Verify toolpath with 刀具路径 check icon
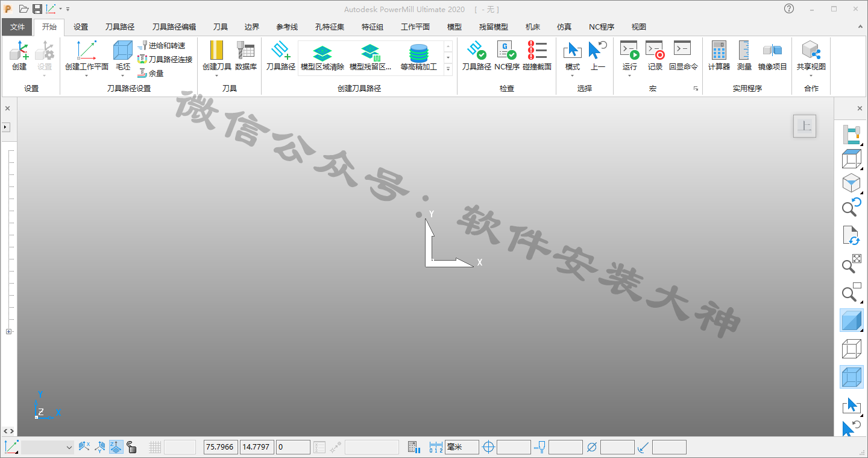 click(477, 56)
